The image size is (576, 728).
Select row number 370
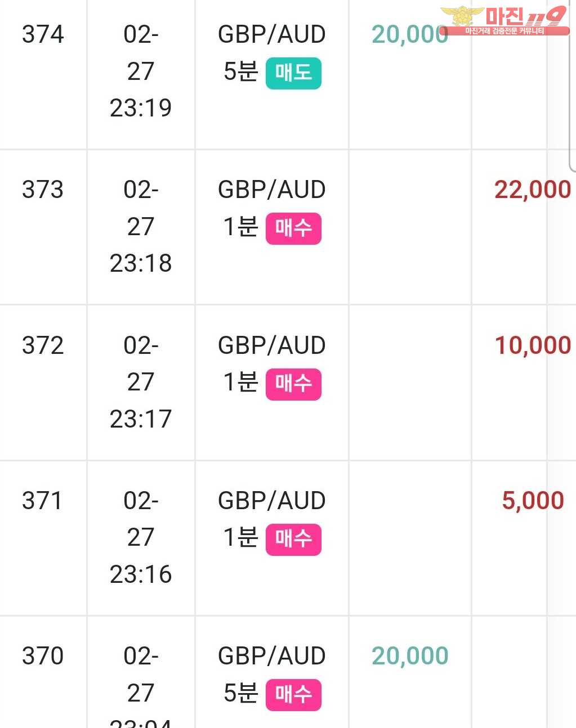tap(43, 656)
